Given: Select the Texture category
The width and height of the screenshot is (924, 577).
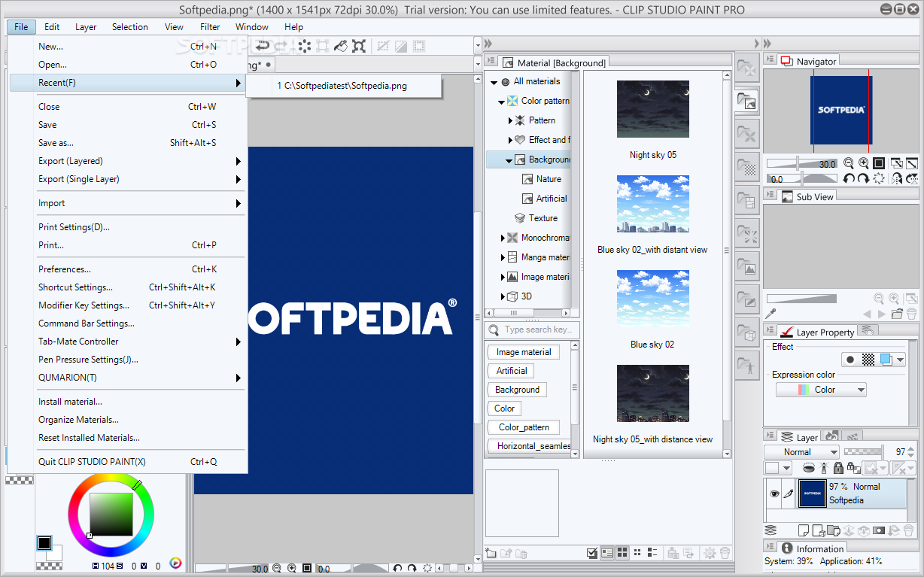Looking at the screenshot, I should [x=543, y=218].
